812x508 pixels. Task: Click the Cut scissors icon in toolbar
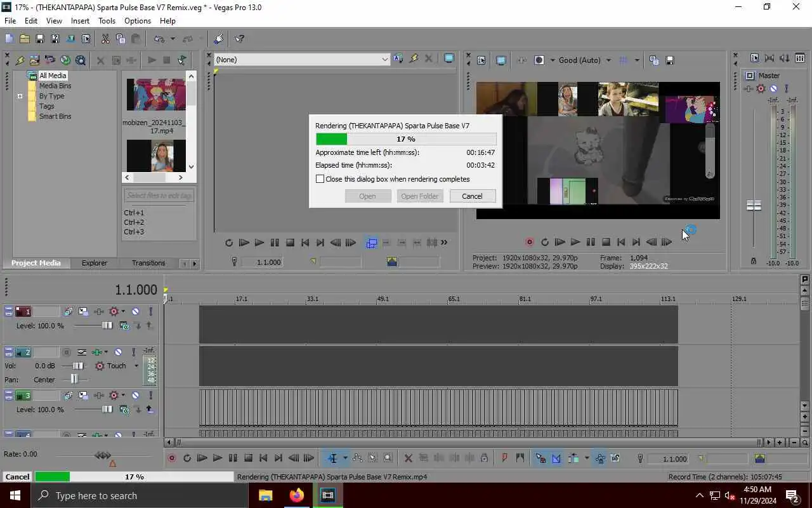pos(105,39)
